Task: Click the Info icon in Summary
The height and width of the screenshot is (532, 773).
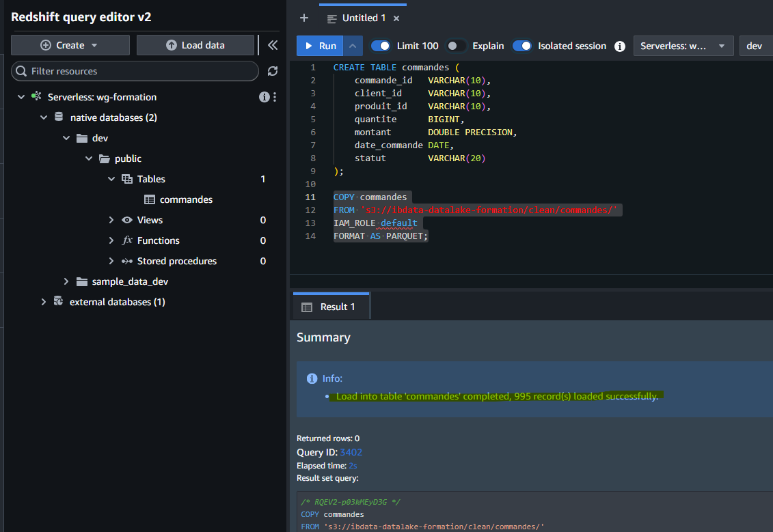Action: tap(312, 378)
